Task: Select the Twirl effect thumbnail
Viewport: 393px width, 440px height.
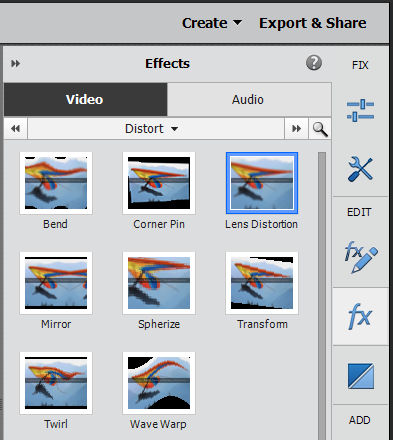Action: (x=56, y=383)
